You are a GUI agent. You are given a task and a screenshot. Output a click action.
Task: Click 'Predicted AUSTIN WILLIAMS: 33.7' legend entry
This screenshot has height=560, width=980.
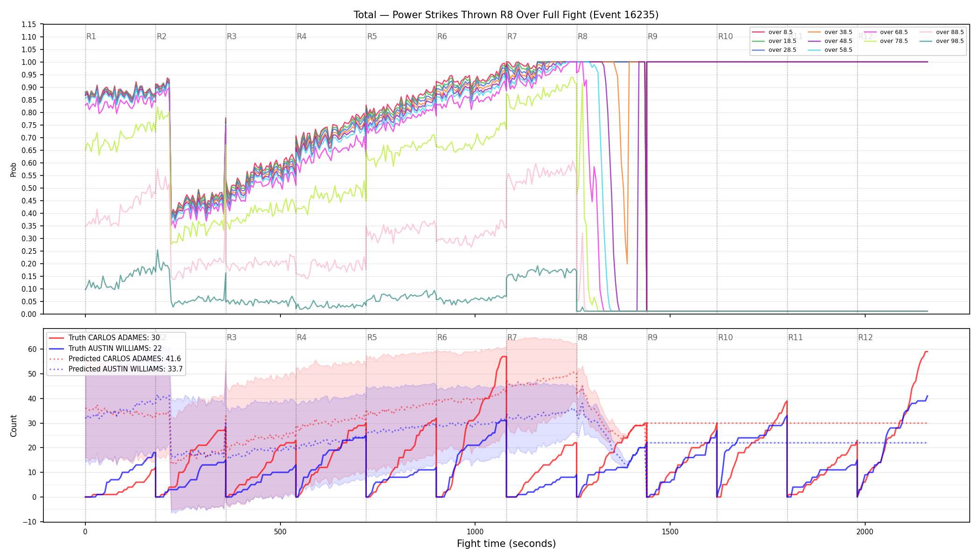click(116, 369)
